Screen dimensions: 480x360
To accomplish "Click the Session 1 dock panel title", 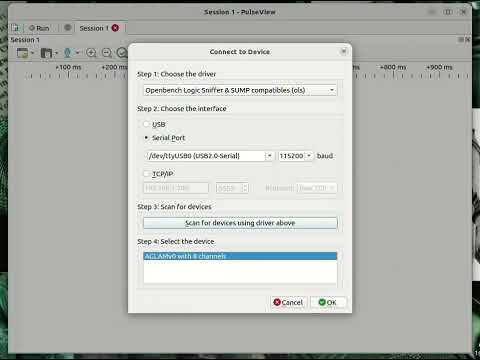I will pos(25,40).
